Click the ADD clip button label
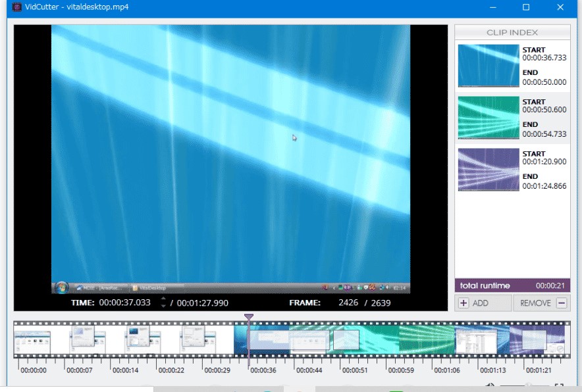582x392 pixels. pos(481,303)
